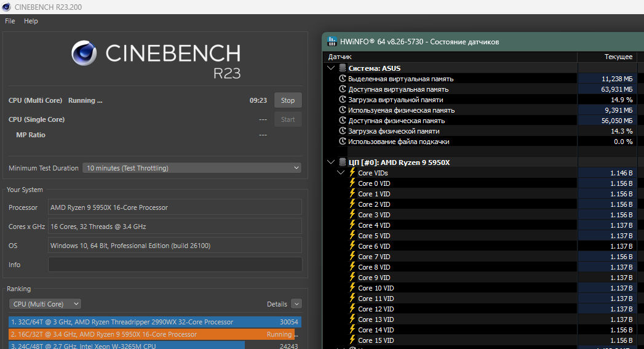
Task: Click lightning icon of Core 13 VID
Action: pos(352,319)
